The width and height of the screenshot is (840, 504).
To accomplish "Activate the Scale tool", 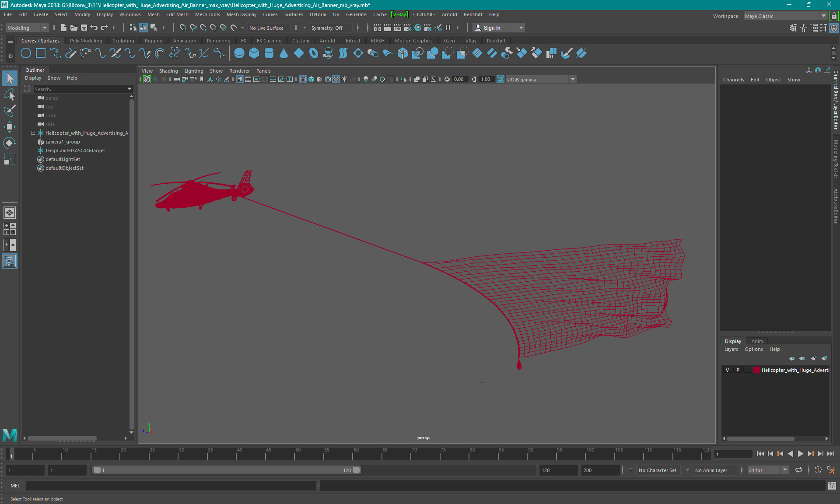I will coord(10,159).
